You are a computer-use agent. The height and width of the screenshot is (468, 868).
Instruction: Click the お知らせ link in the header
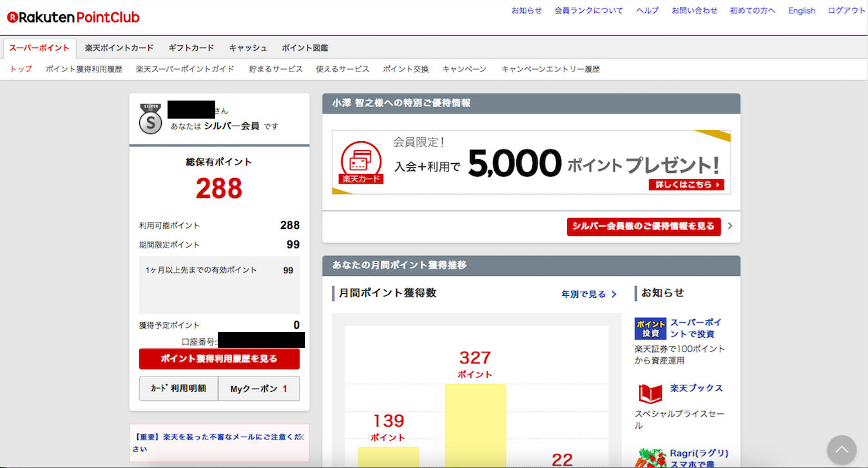pyautogui.click(x=526, y=11)
